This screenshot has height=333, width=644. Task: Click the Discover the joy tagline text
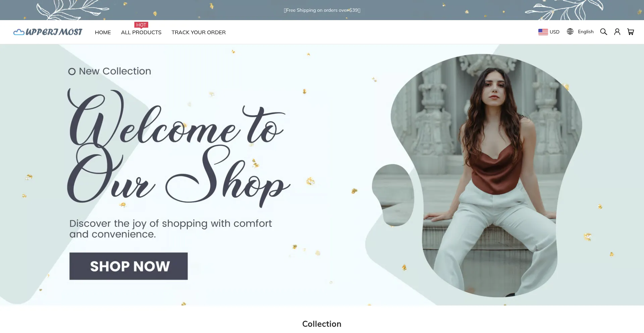point(170,229)
